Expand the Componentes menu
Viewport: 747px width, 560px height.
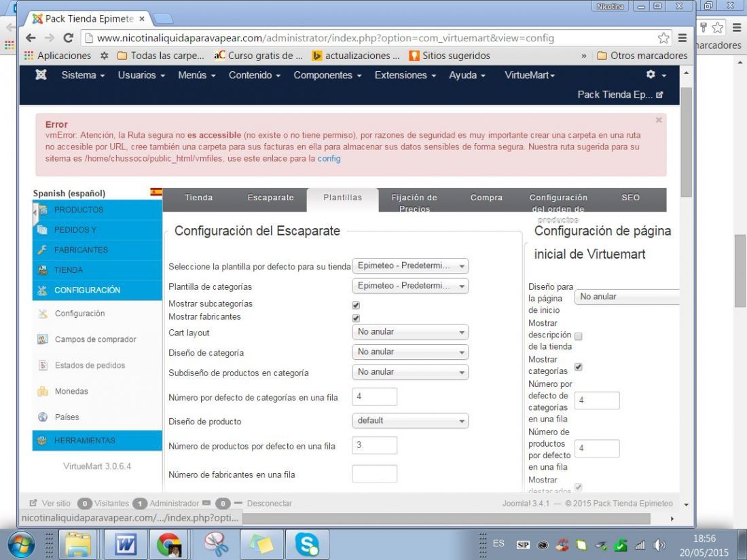coord(327,75)
